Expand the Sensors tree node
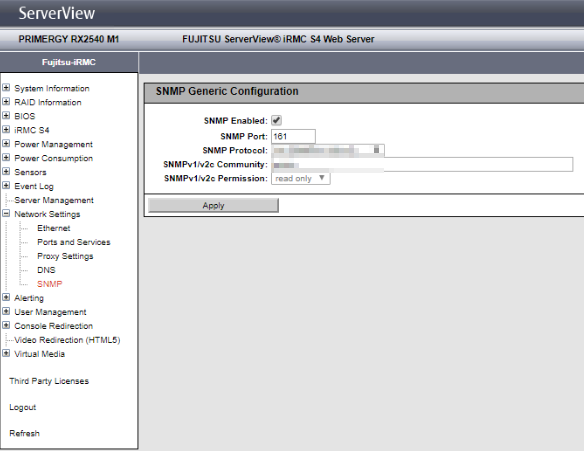This screenshot has height=451, width=584. coord(6,171)
